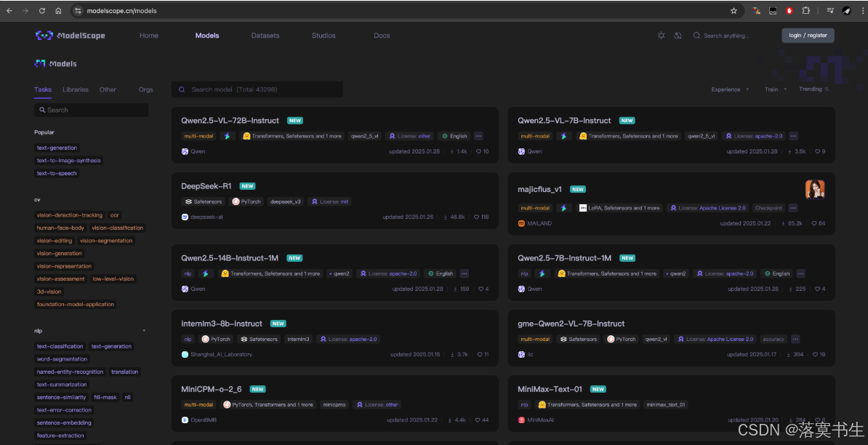Open the internlm3-8b-instruct model link

[x=222, y=324]
